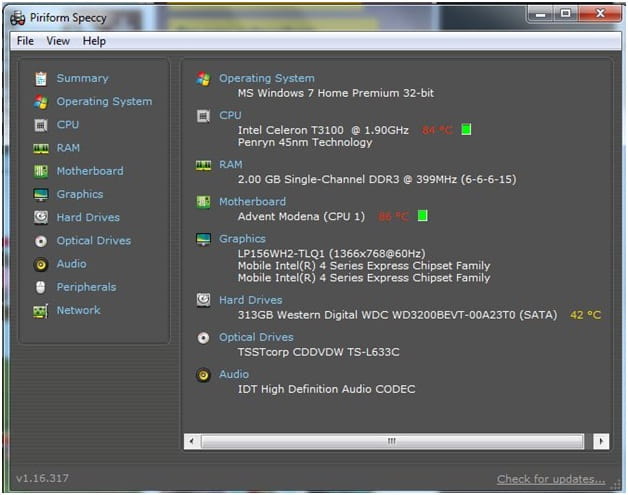The height and width of the screenshot is (495, 628).
Task: Click the Graphics monitor icon in sidebar
Action: (40, 195)
